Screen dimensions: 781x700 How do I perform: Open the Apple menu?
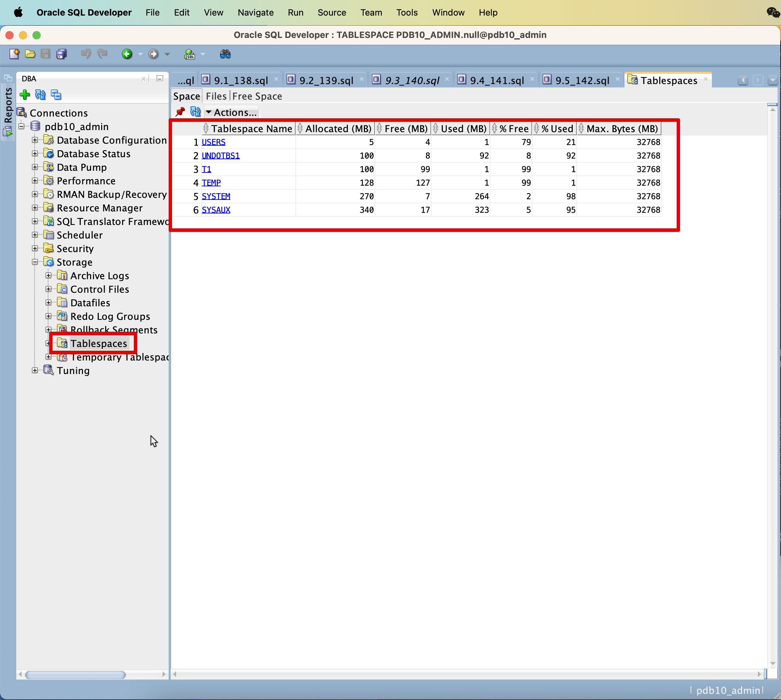(x=18, y=12)
